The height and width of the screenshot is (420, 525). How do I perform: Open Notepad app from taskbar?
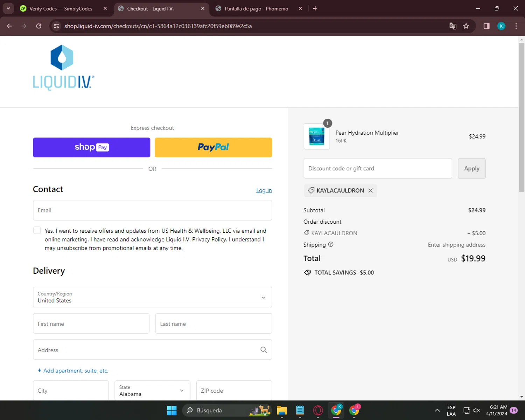pyautogui.click(x=300, y=410)
